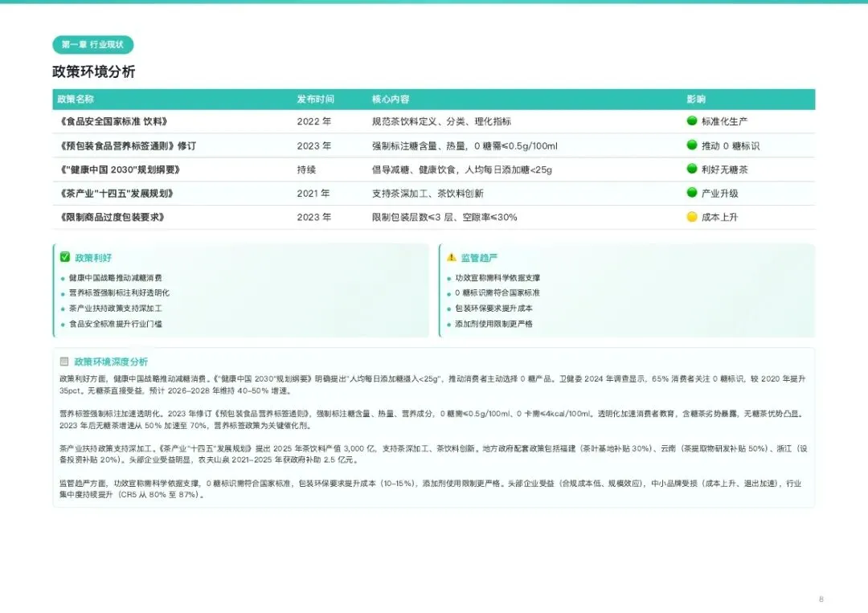Viewport: 868px width, 613px height.
Task: Click 规范茶饮料定义、分类、理化指标 cell
Action: pyautogui.click(x=441, y=121)
